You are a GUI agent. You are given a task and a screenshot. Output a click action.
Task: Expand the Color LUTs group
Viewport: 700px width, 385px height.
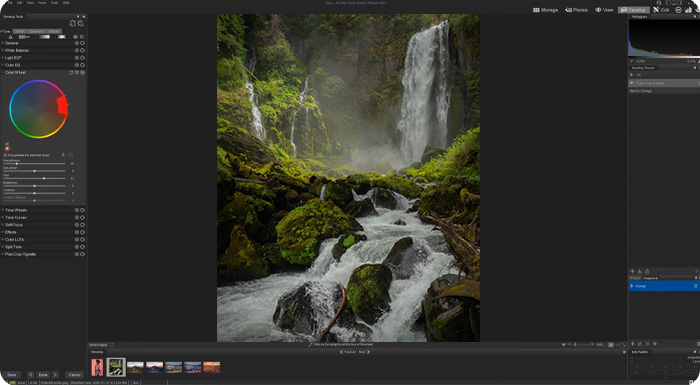click(x=3, y=239)
